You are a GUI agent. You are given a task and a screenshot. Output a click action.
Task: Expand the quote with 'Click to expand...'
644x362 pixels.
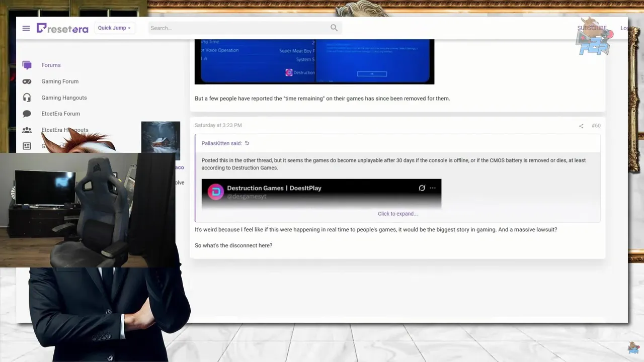coord(397,214)
